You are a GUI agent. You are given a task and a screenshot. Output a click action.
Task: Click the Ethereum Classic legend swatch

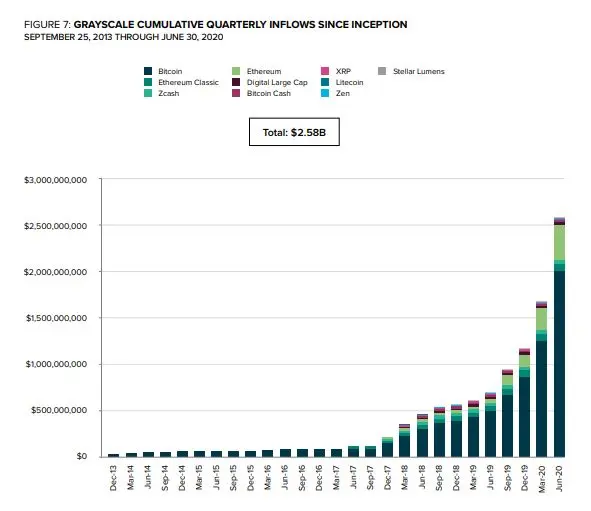[x=148, y=82]
